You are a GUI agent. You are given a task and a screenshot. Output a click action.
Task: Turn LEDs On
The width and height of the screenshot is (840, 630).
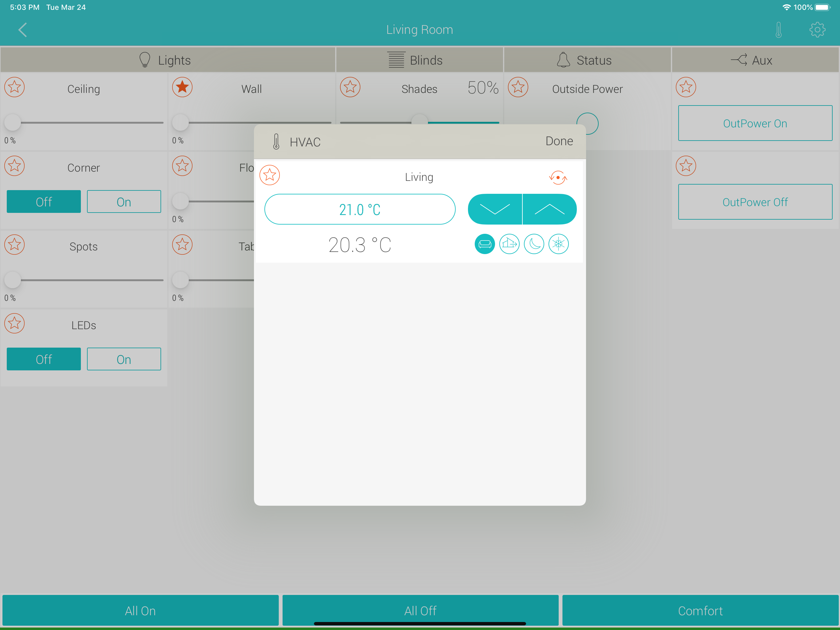[x=124, y=359]
